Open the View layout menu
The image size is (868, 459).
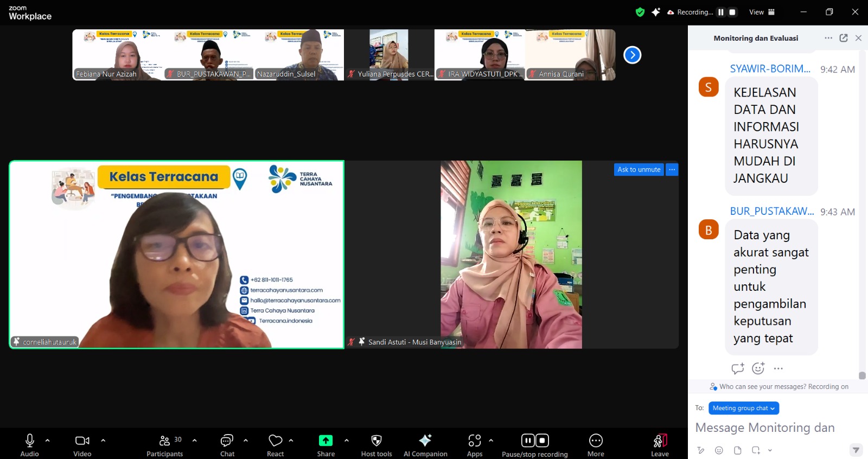762,12
